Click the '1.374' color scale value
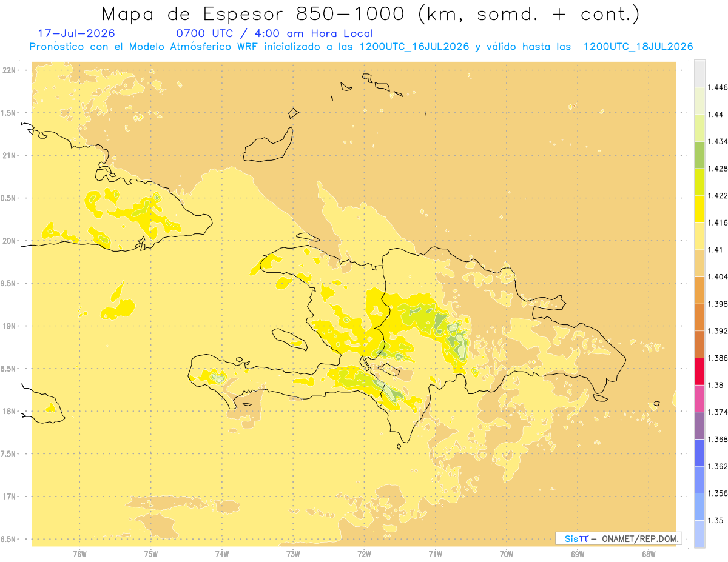Screen dimensions: 728x562 click(x=718, y=412)
